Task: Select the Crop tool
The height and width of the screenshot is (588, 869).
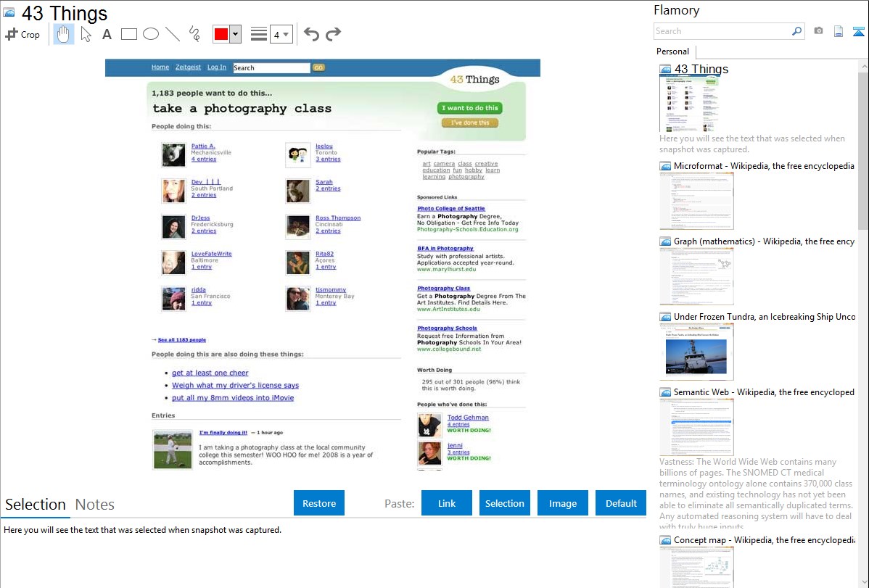Action: [x=22, y=34]
